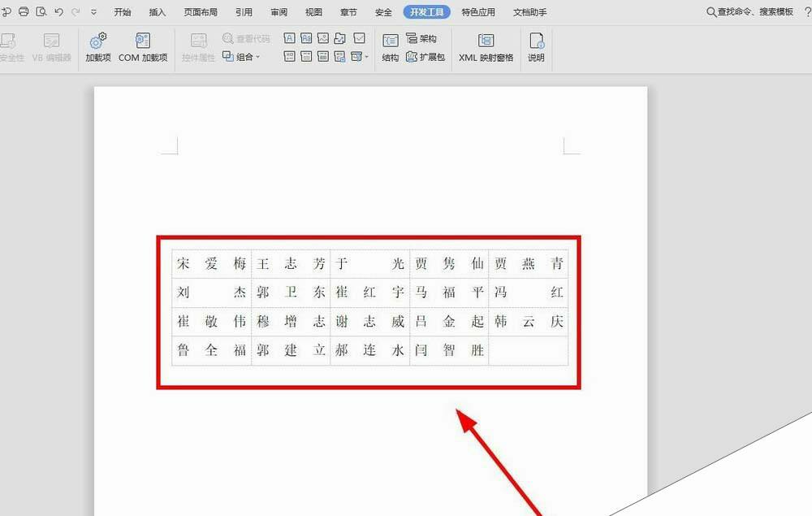This screenshot has width=812, height=516.
Task: Open the 特色应用 tab
Action: pos(478,12)
